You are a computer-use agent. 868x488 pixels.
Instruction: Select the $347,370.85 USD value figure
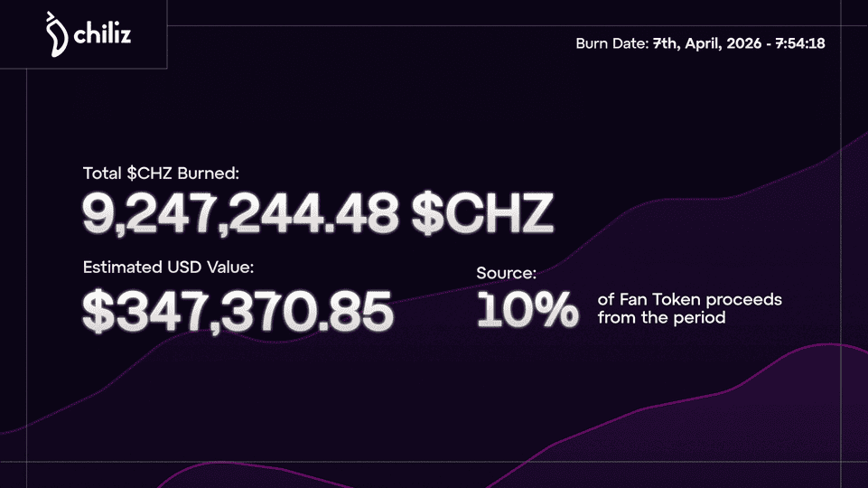(x=238, y=311)
